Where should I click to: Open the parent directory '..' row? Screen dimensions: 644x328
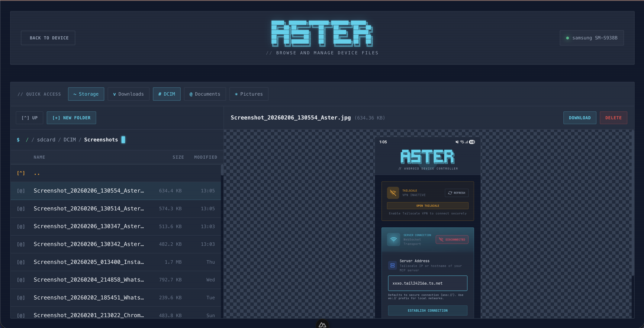coord(116,173)
